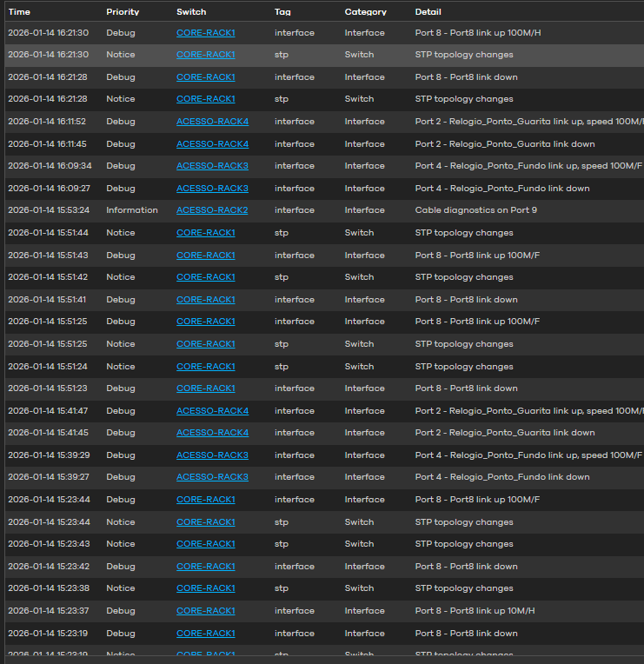Open CORE-RACK1 link in 16:21:30 Debug row
The width and height of the screenshot is (644, 664).
[205, 33]
